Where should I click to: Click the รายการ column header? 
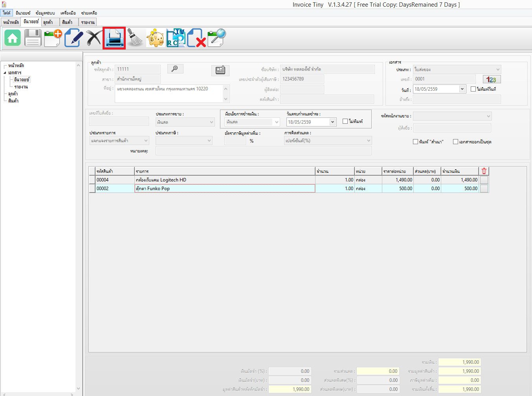[x=225, y=171]
